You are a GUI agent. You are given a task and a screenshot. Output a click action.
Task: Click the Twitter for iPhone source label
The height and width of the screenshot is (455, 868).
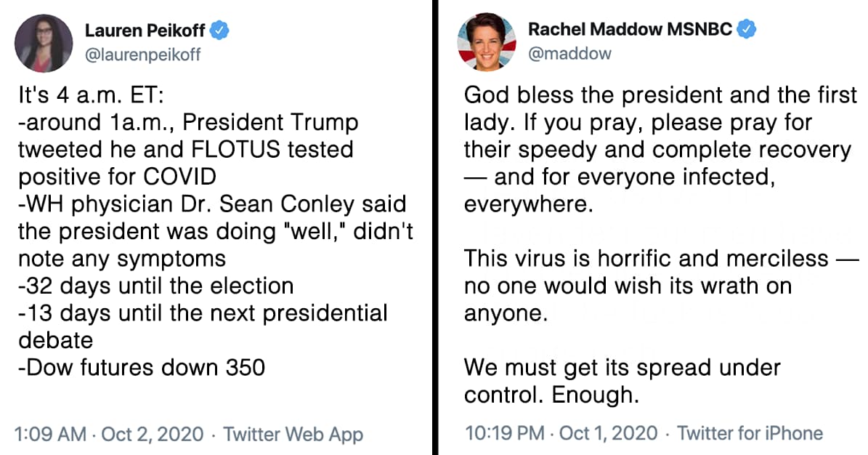click(x=750, y=433)
